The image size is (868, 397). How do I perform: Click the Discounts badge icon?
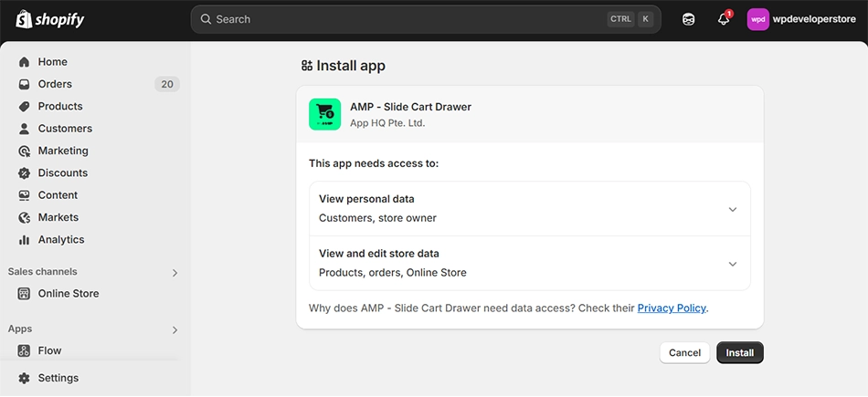tap(24, 173)
